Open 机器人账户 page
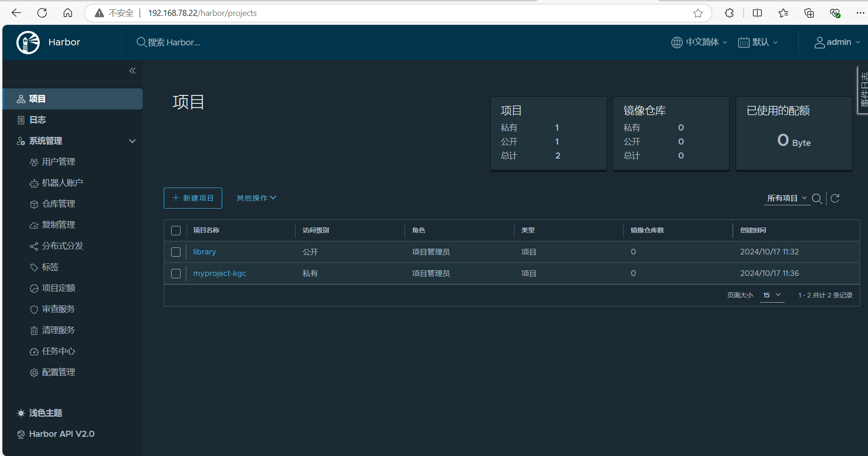This screenshot has height=456, width=868. (x=62, y=183)
